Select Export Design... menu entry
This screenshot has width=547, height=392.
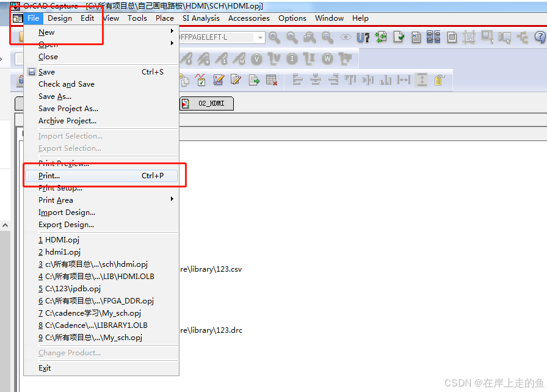click(x=101, y=225)
